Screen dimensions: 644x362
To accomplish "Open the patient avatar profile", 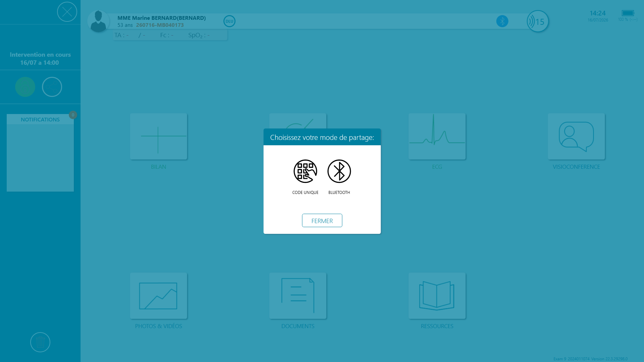I will (x=98, y=21).
